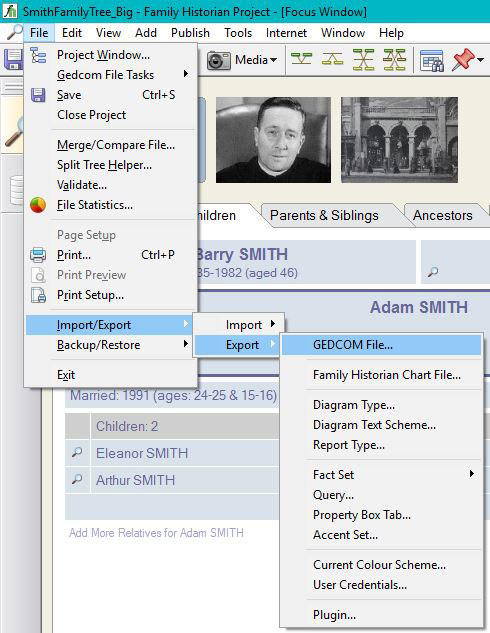Expand Gedcom File Tasks submenu

pyautogui.click(x=107, y=75)
